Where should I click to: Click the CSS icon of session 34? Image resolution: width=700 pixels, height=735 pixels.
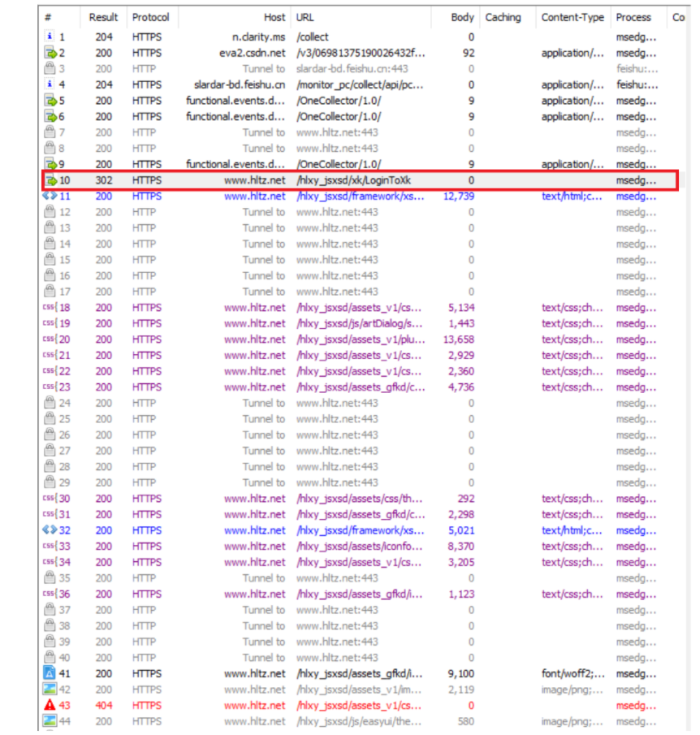click(50, 561)
